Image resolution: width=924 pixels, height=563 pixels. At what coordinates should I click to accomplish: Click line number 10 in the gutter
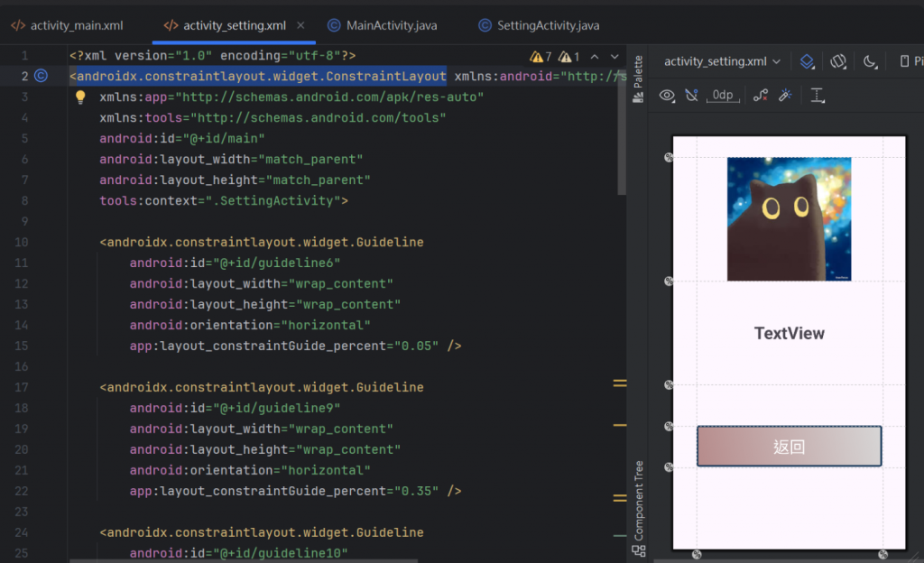click(x=22, y=242)
